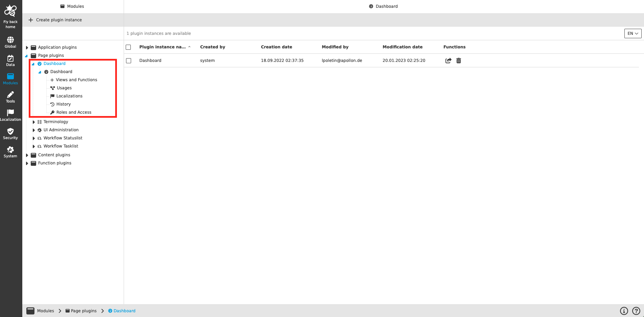Click Modules in the bottom breadcrumb
Viewport: 644px width, 317px height.
(x=45, y=311)
